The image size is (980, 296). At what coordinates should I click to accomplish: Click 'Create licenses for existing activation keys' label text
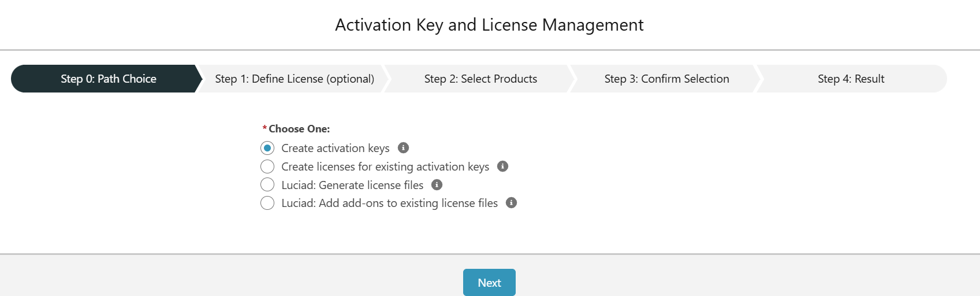tap(385, 167)
